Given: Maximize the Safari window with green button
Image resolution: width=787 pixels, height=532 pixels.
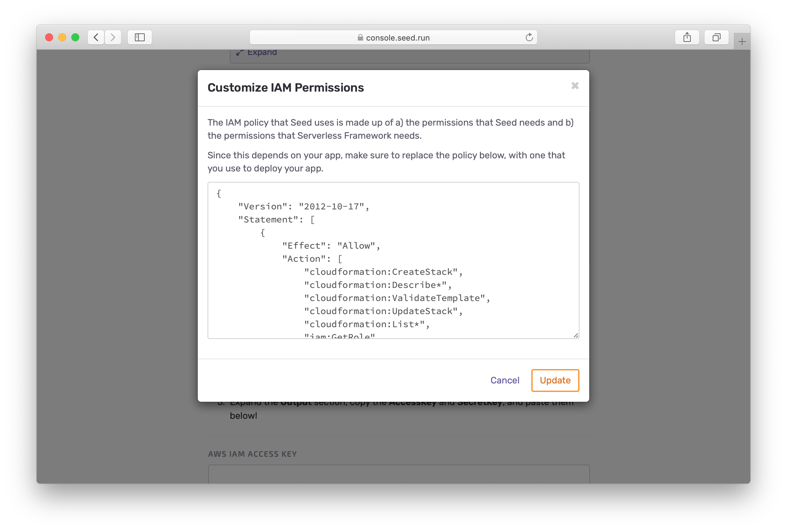Looking at the screenshot, I should coord(76,37).
